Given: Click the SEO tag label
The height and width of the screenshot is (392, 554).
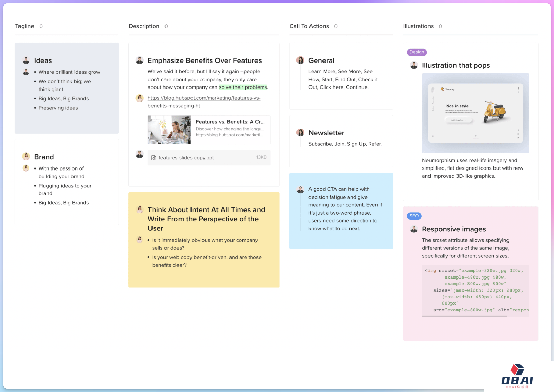Looking at the screenshot, I should click(414, 216).
